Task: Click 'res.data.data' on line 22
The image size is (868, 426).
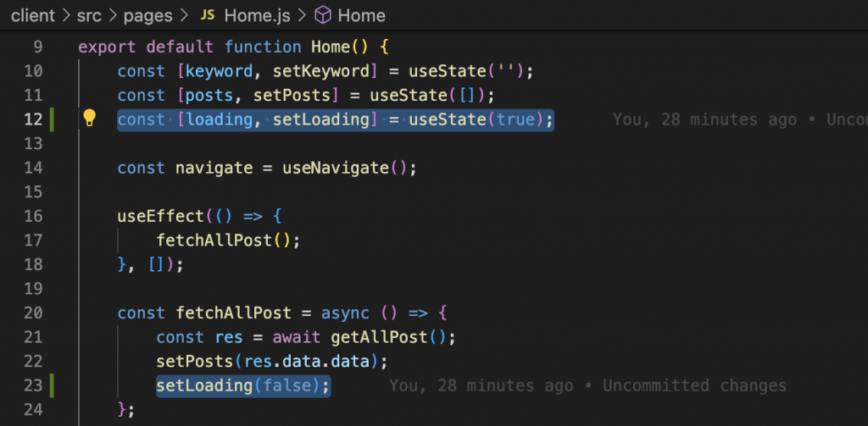Action: click(x=306, y=362)
